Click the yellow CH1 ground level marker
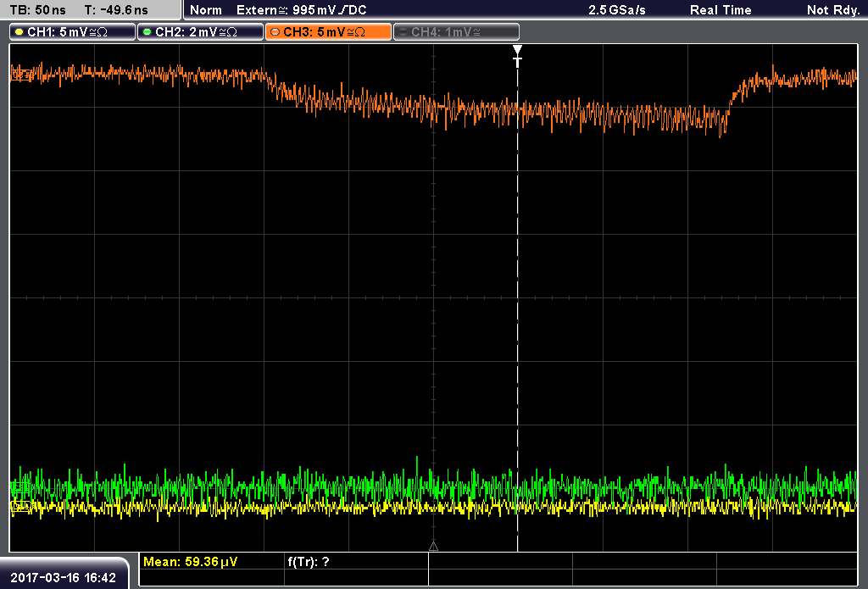 click(x=20, y=505)
